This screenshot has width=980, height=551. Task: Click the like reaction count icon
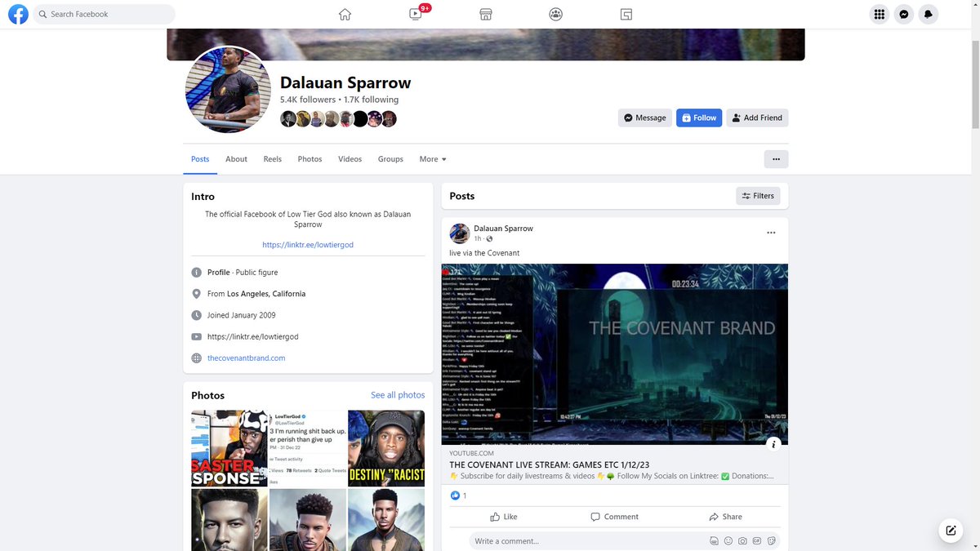pyautogui.click(x=456, y=495)
